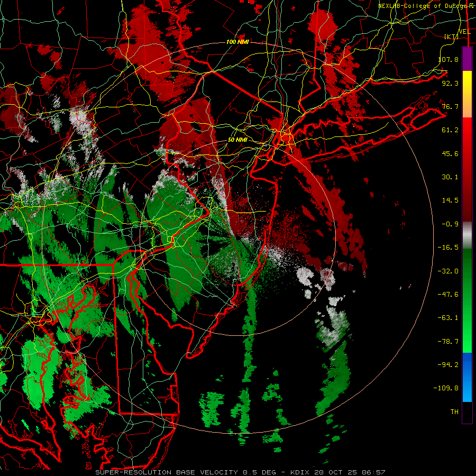Click the '100 NMI' range ring label
The height and width of the screenshot is (476, 476).
[237, 42]
